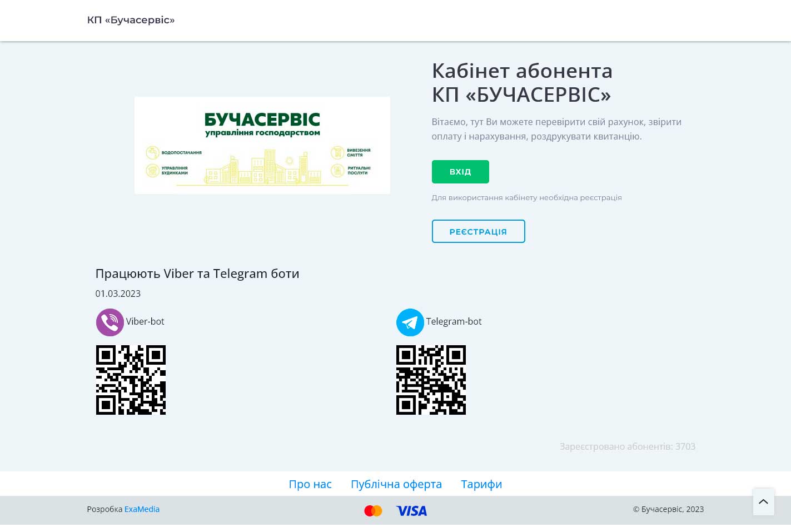Click the Viber-bot QR code
This screenshot has width=791, height=532.
pyautogui.click(x=131, y=380)
